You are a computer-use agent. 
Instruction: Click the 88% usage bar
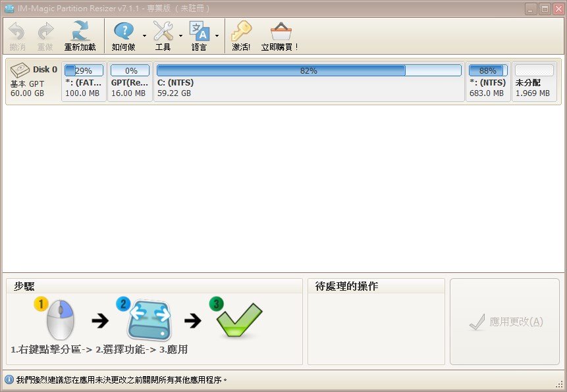pyautogui.click(x=488, y=70)
